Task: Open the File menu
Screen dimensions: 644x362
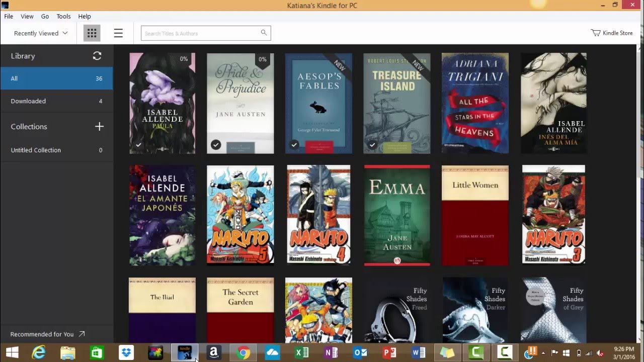Action: pyautogui.click(x=9, y=16)
